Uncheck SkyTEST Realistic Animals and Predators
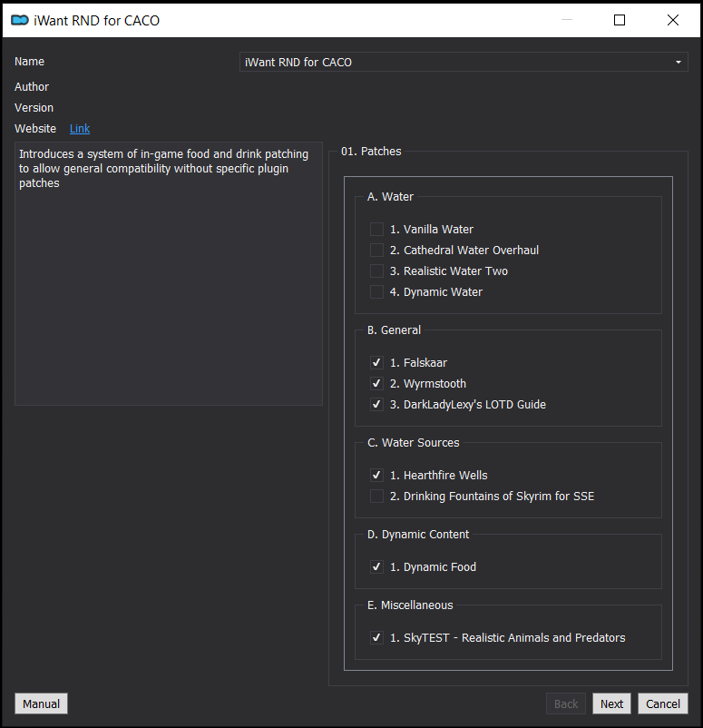 [x=376, y=638]
